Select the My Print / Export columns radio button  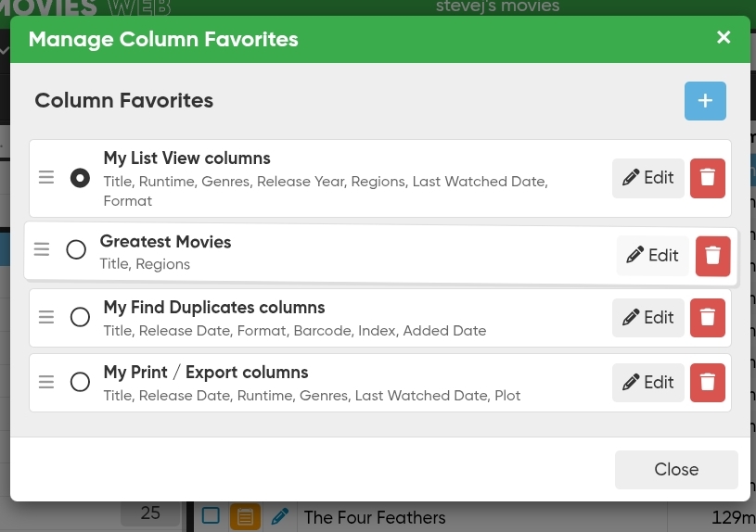coord(81,383)
